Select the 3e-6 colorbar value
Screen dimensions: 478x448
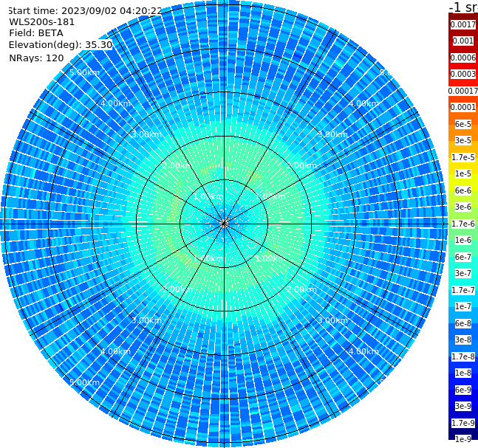point(463,207)
